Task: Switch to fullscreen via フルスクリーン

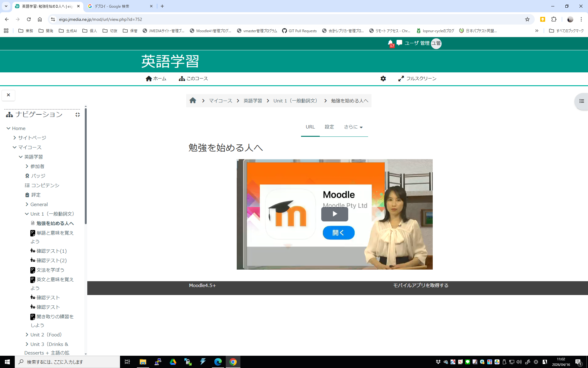Action: pyautogui.click(x=417, y=79)
